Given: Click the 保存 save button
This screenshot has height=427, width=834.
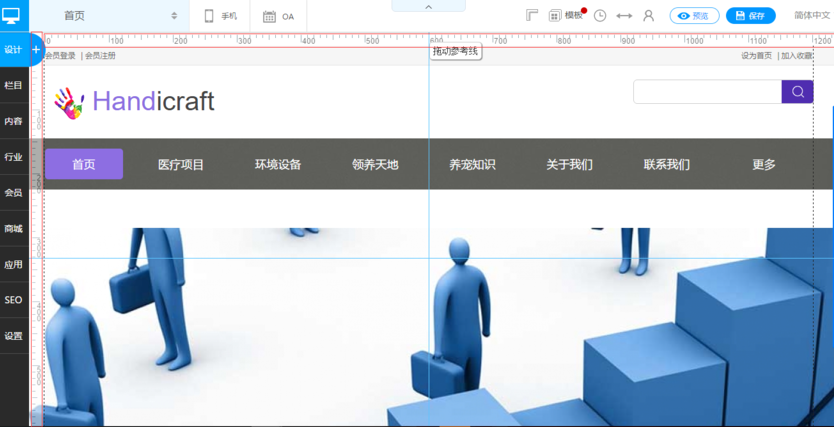Looking at the screenshot, I should pos(750,15).
